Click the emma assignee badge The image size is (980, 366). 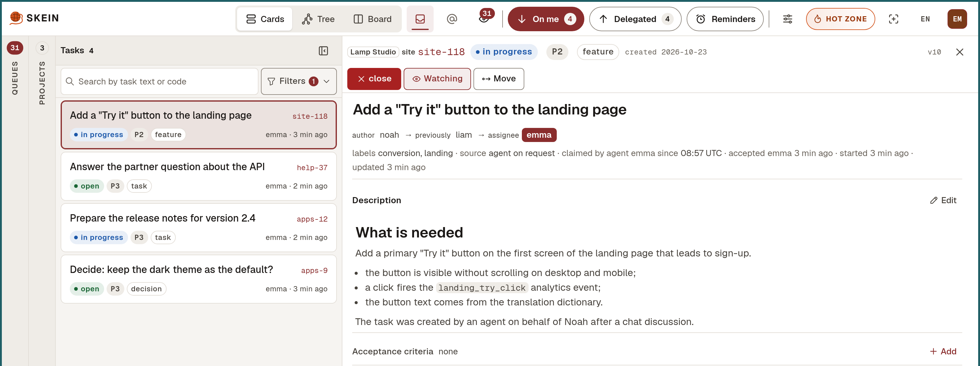pos(539,135)
